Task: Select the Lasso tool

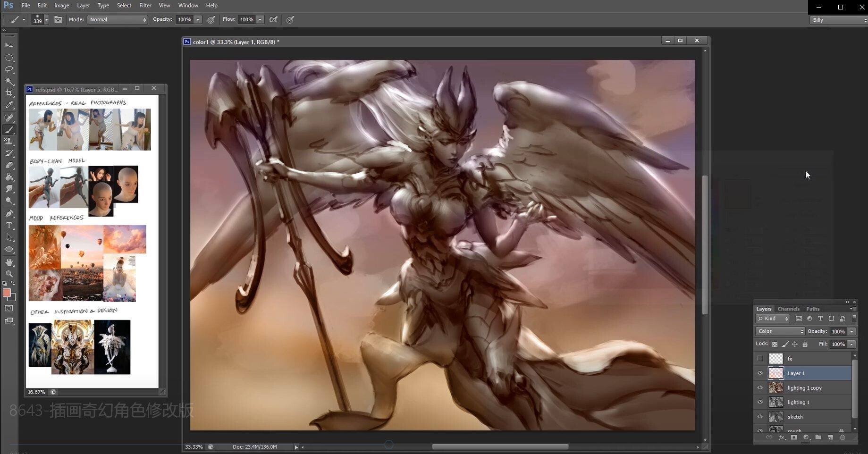Action: coord(9,69)
